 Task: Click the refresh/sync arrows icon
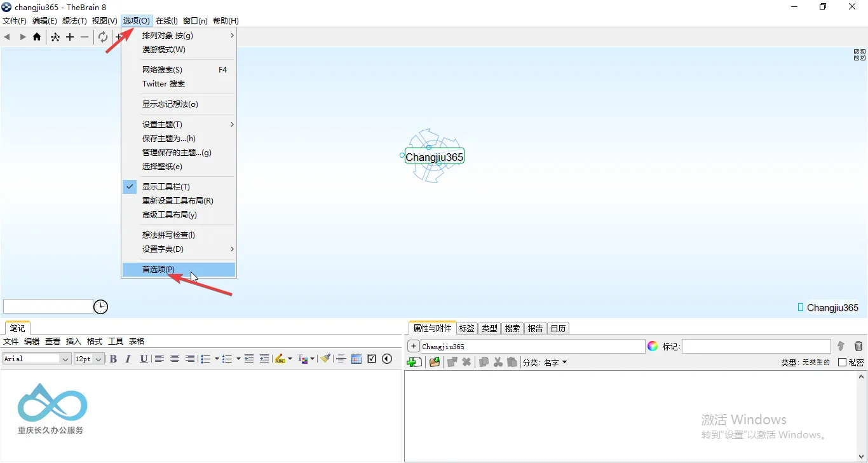[103, 37]
